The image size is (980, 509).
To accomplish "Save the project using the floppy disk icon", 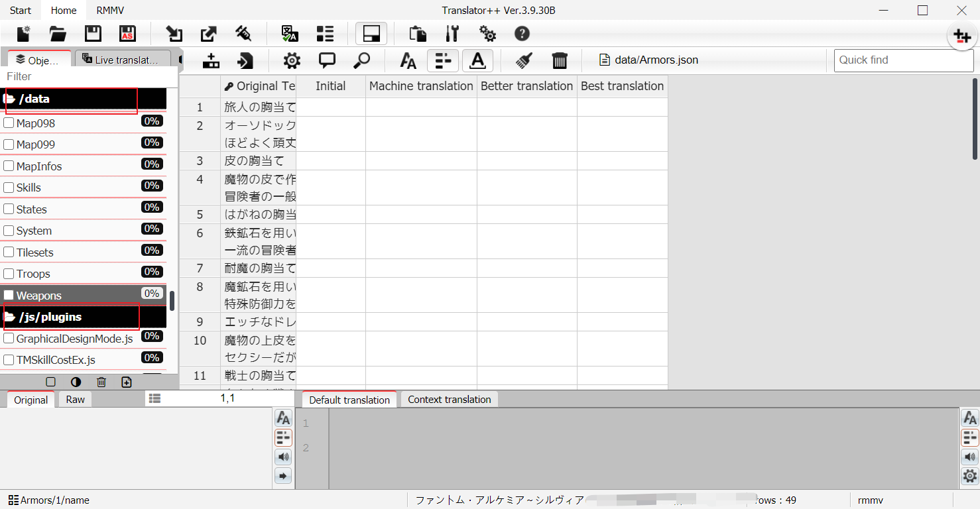I will pyautogui.click(x=93, y=33).
